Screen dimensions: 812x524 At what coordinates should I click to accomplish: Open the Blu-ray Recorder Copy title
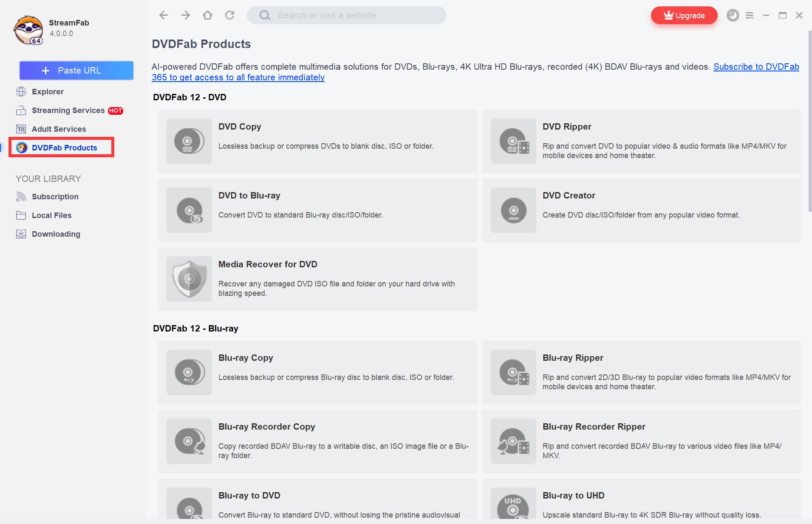(x=267, y=427)
